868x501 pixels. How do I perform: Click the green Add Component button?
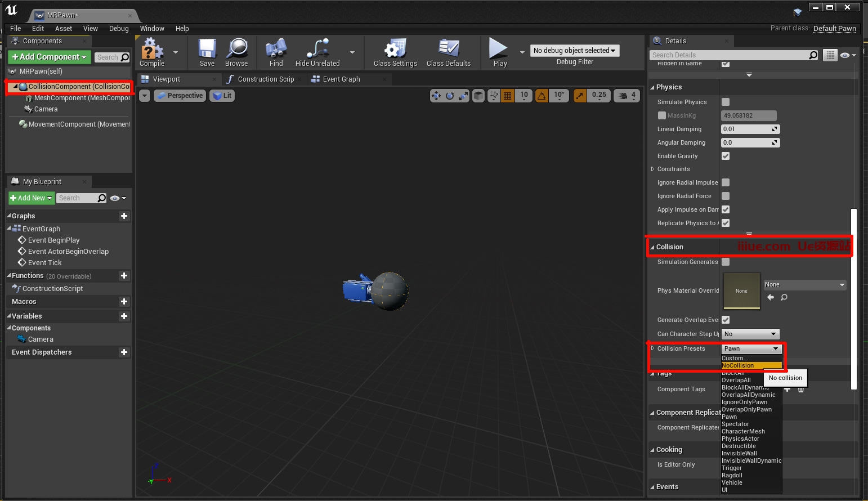pos(49,57)
